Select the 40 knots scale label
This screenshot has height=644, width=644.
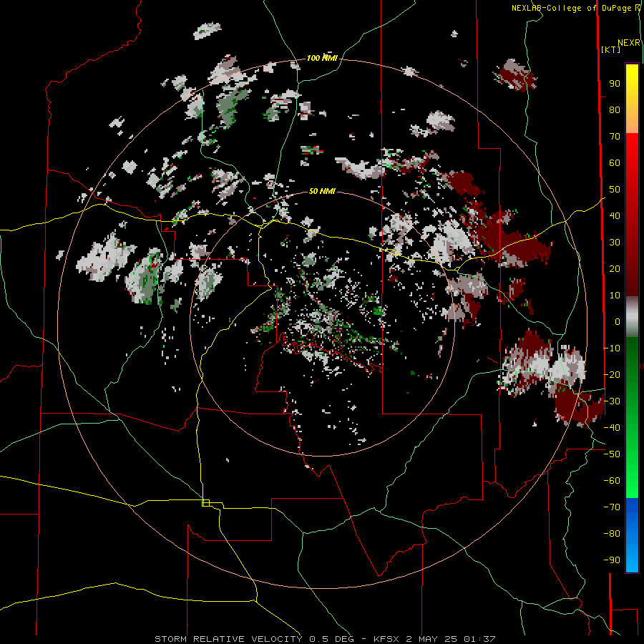(615, 216)
